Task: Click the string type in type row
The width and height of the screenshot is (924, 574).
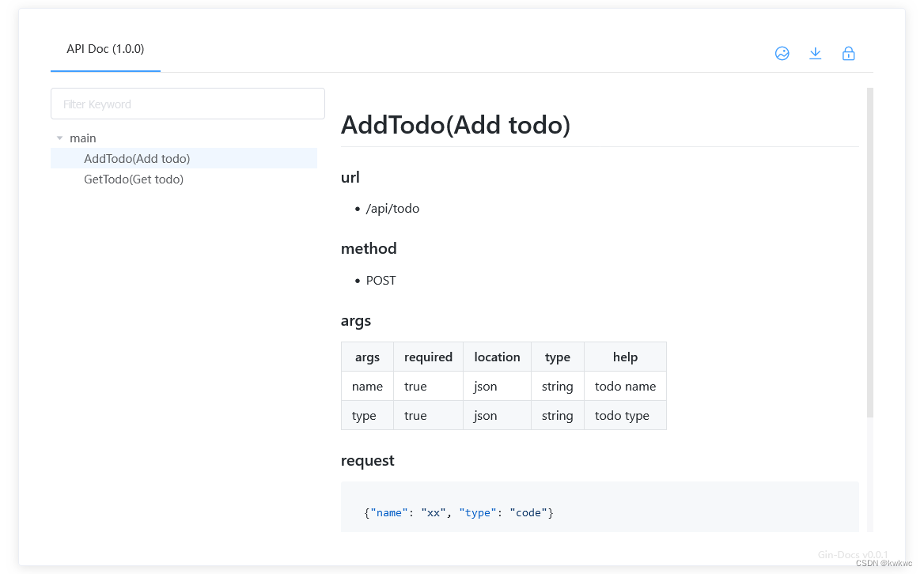Action: 558,416
